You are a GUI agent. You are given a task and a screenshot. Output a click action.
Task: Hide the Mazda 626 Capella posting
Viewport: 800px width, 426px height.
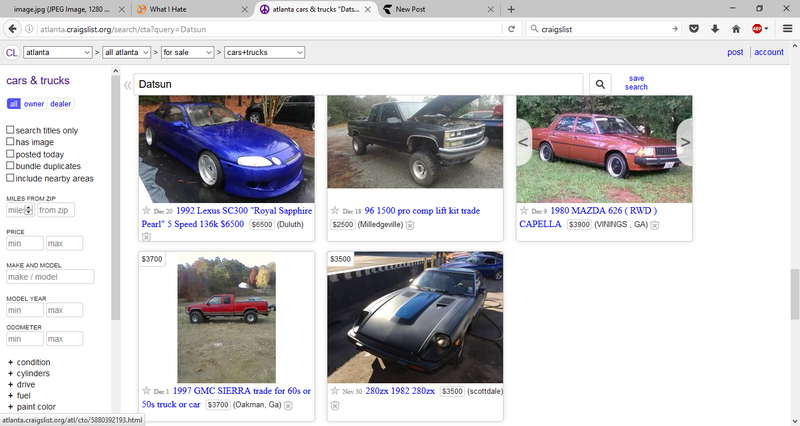pos(655,225)
